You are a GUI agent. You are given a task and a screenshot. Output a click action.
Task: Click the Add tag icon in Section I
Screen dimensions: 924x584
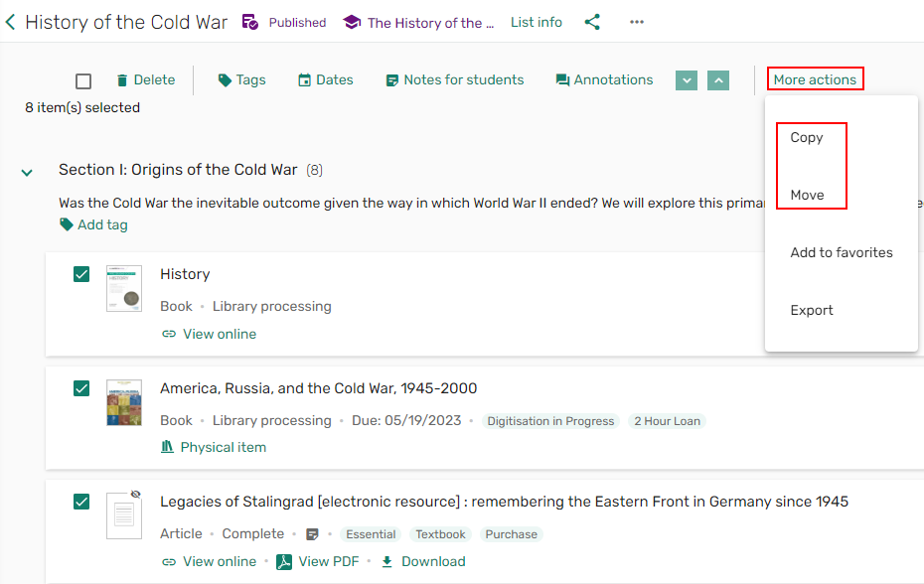(x=66, y=224)
